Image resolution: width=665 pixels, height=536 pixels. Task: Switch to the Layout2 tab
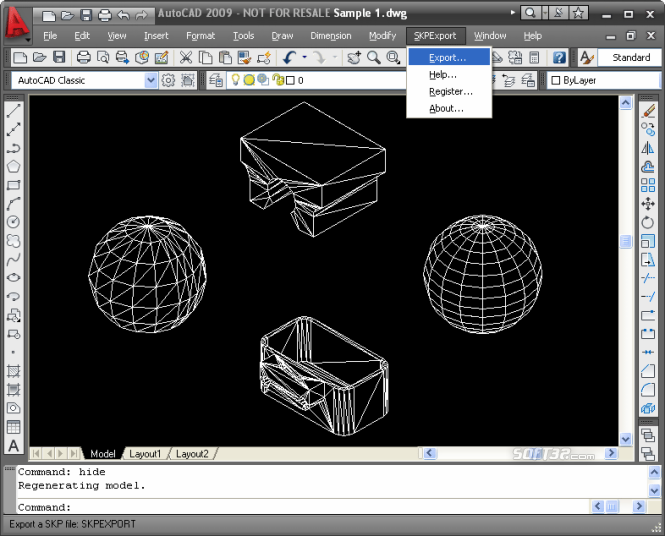pyautogui.click(x=192, y=454)
